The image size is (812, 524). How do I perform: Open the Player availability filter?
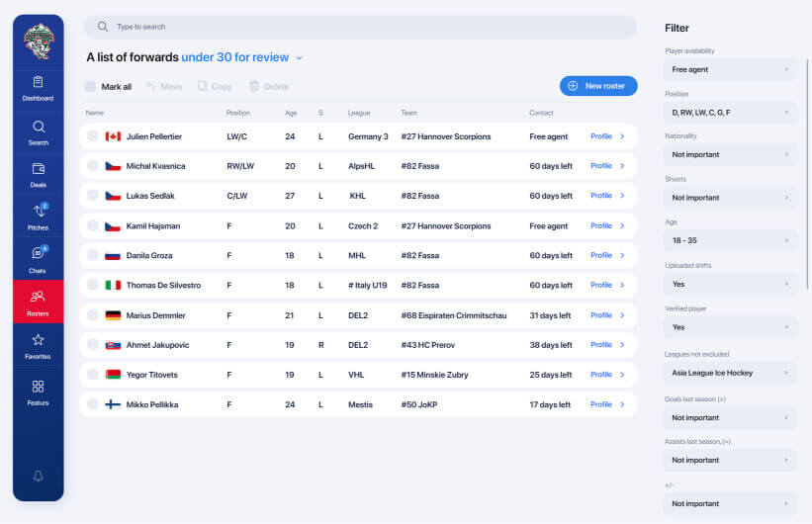point(731,70)
